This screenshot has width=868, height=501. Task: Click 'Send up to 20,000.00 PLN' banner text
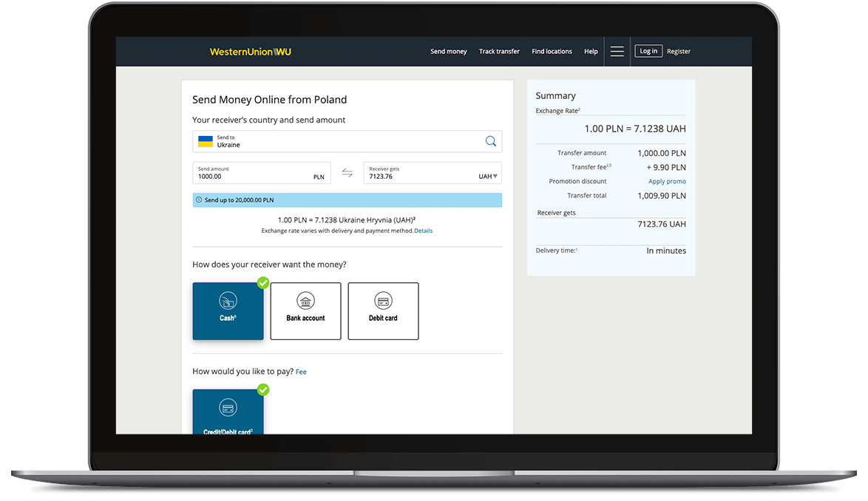tap(239, 200)
